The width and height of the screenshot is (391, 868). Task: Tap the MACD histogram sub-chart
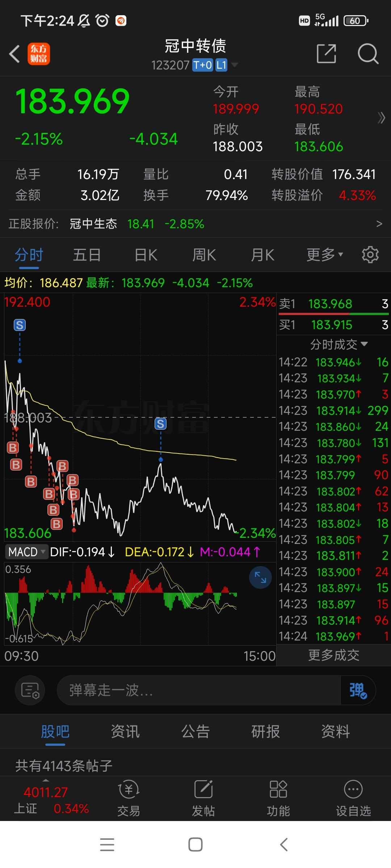(x=139, y=603)
